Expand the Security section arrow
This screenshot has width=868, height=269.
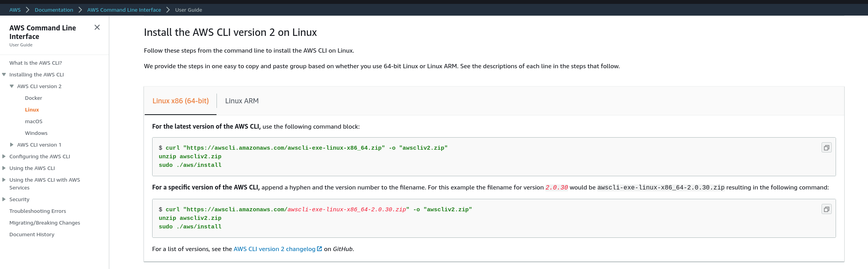pyautogui.click(x=4, y=199)
